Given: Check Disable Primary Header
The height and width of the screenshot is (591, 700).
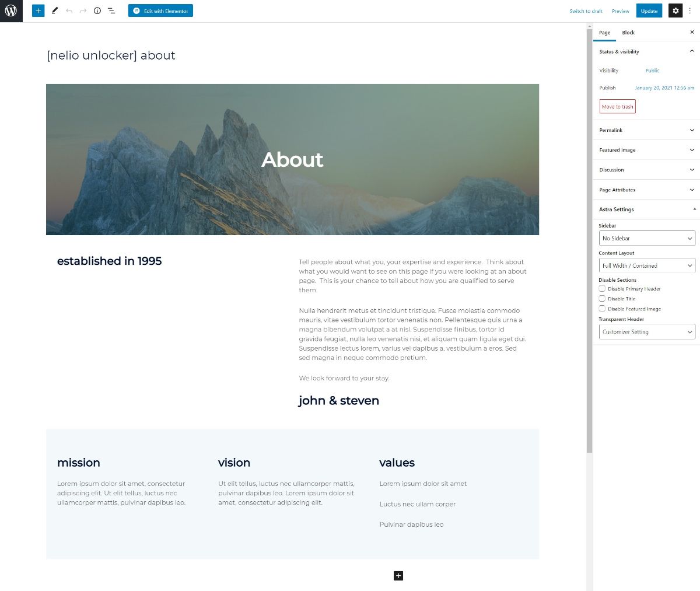Looking at the screenshot, I should (x=602, y=288).
